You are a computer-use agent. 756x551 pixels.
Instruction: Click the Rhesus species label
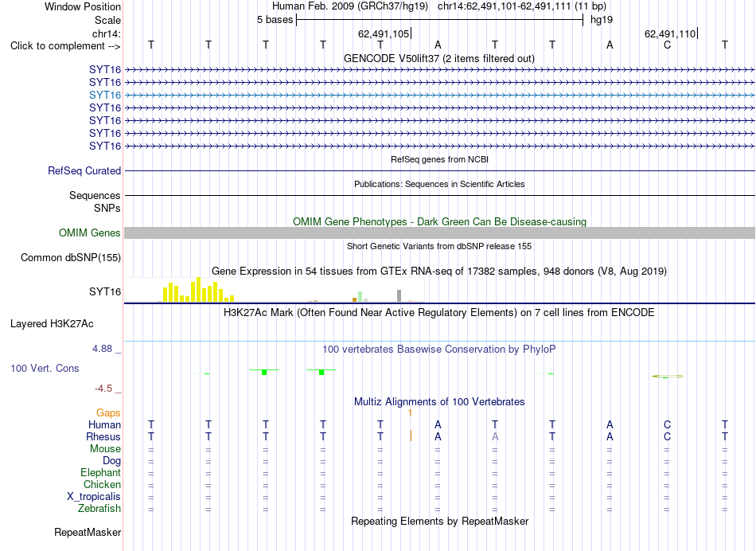103,436
